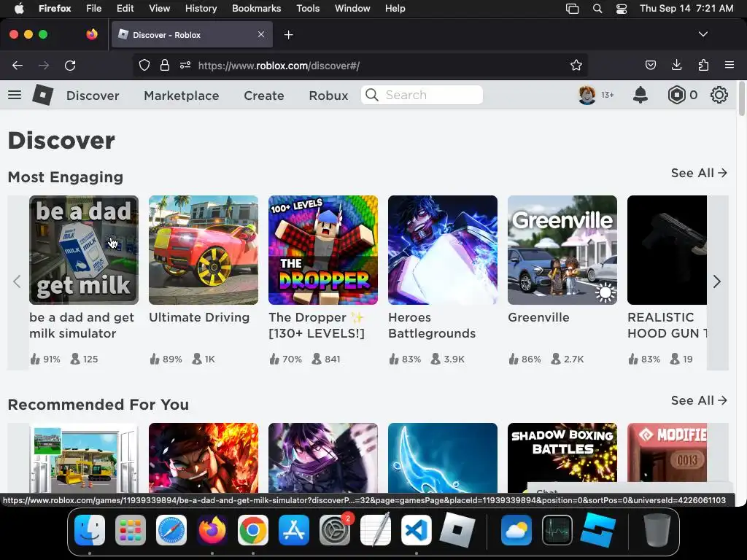This screenshot has height=560, width=747.
Task: Close the Discover - Roblox tab
Action: (x=261, y=34)
